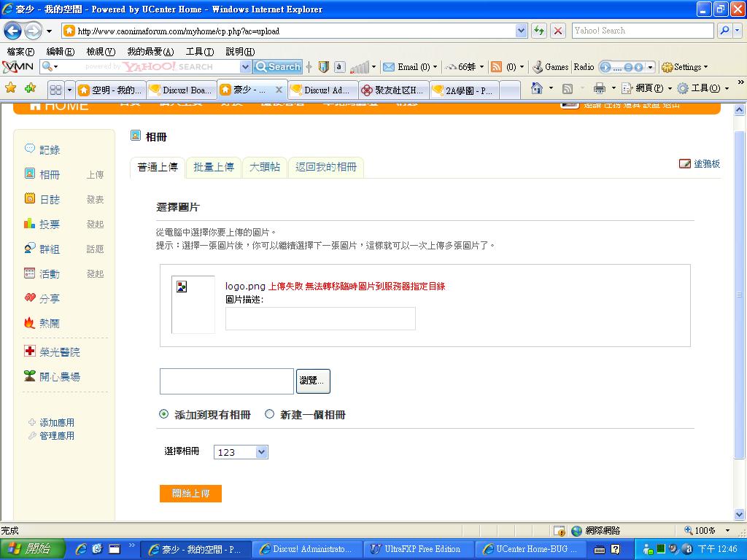Image resolution: width=747 pixels, height=560 pixels.
Task: Click the Email envelope icon in toolbar
Action: [x=389, y=66]
